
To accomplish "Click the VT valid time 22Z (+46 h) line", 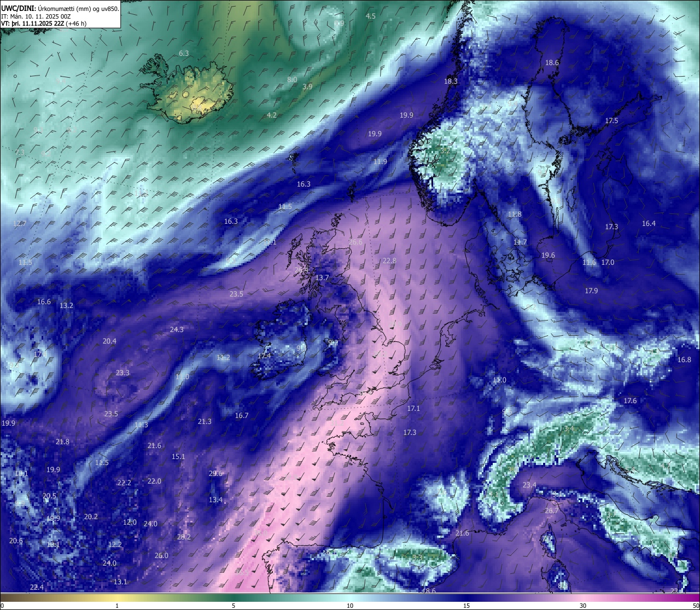I will (x=44, y=24).
